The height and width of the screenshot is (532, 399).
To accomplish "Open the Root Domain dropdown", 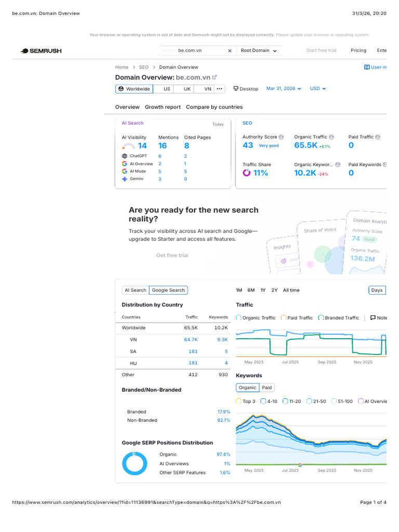I will (259, 50).
